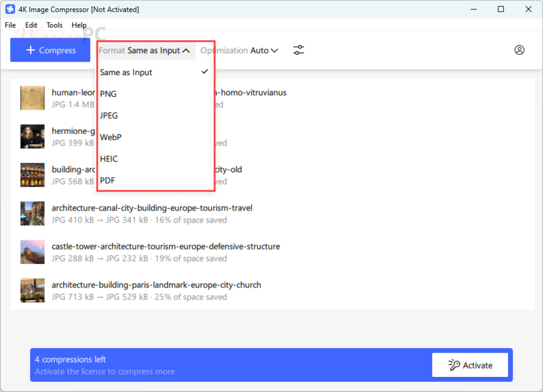
Task: Click the JPG 399 kB size text
Action: pyautogui.click(x=73, y=143)
